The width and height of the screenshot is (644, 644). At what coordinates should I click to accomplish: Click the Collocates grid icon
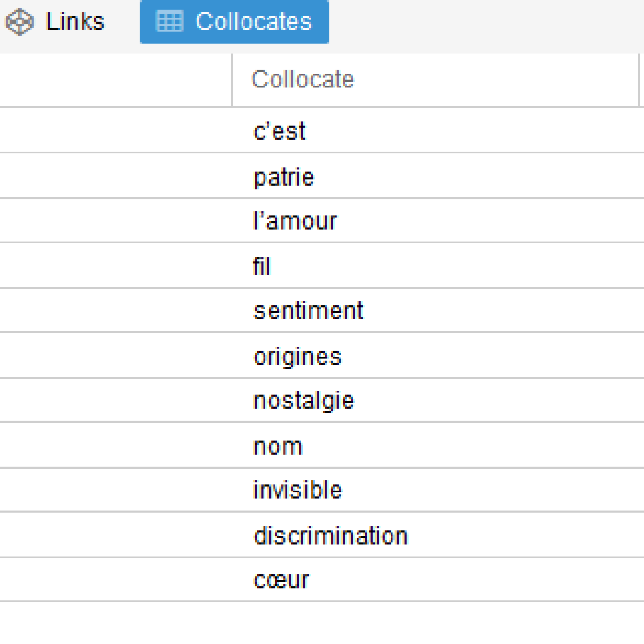(170, 21)
